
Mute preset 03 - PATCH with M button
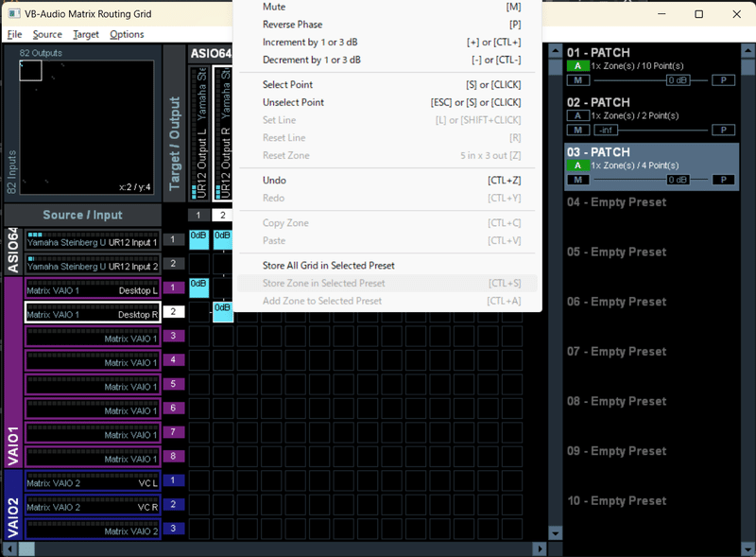pos(578,180)
